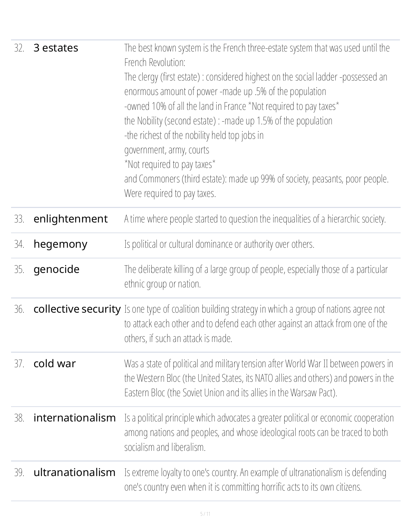Click the line "ethnic group or nation."
This screenshot has width=411, height=532.
(162, 284)
